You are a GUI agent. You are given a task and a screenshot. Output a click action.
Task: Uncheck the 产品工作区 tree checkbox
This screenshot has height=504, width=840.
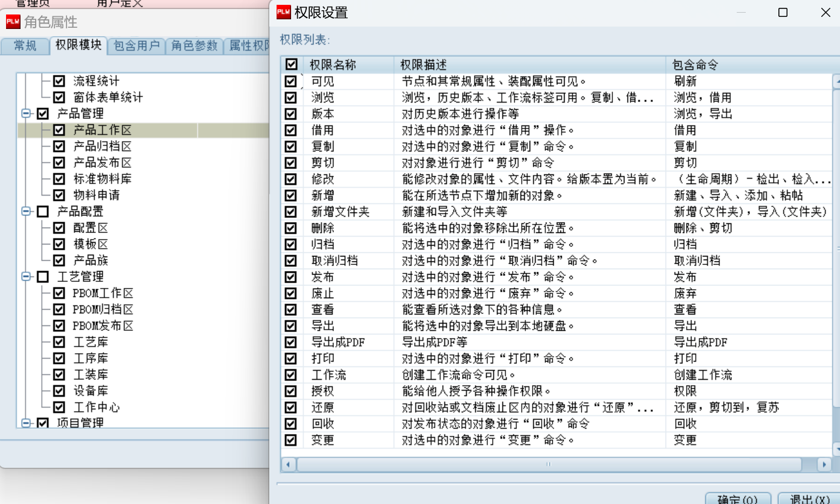click(59, 130)
